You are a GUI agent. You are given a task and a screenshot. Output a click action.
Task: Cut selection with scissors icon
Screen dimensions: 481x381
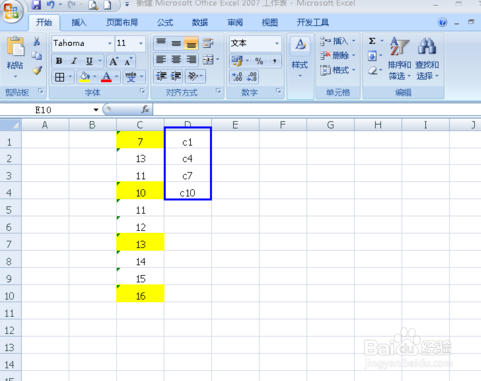pos(37,42)
